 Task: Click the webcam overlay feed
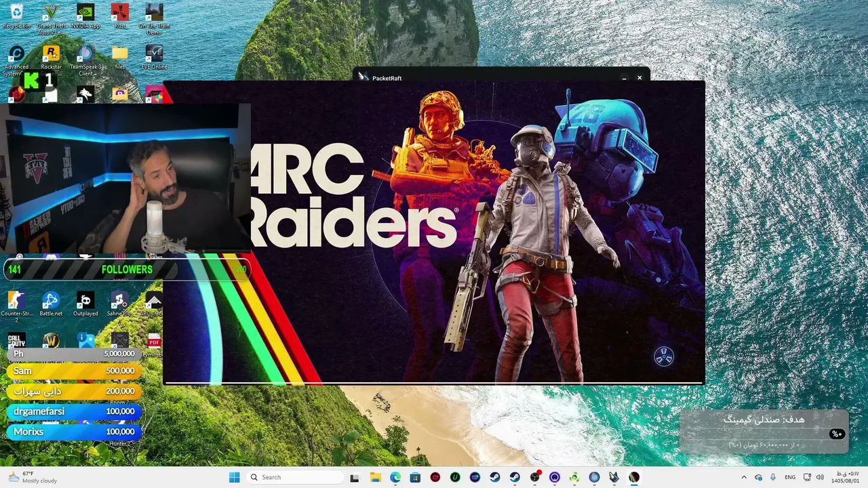(125, 180)
